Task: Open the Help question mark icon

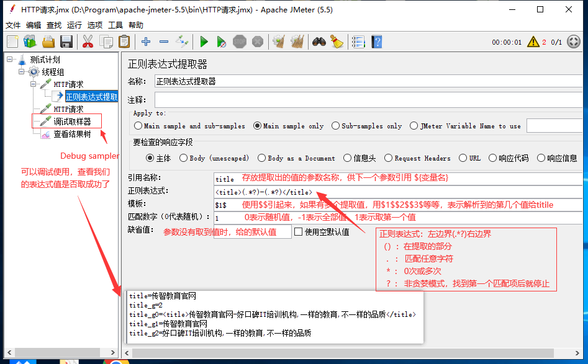Action: coord(376,42)
